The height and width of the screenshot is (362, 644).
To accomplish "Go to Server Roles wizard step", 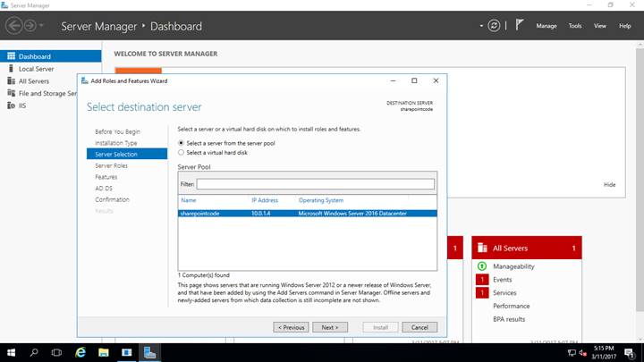I will point(111,165).
